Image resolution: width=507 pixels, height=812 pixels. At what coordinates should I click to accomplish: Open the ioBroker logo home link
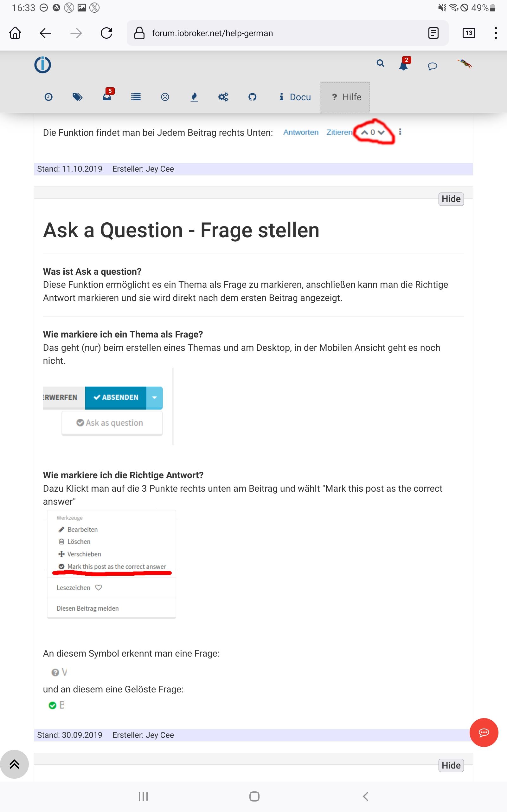[42, 65]
